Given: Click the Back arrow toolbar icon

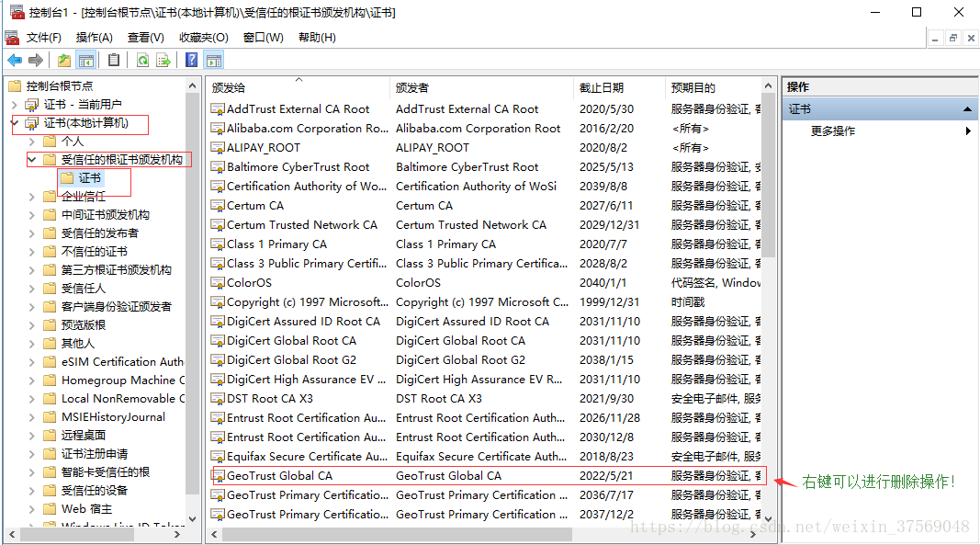Looking at the screenshot, I should point(15,60).
